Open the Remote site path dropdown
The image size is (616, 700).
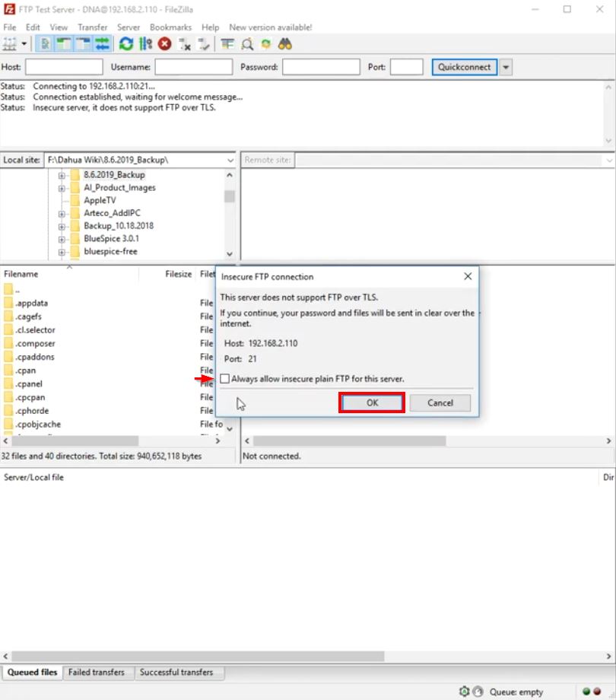click(609, 161)
